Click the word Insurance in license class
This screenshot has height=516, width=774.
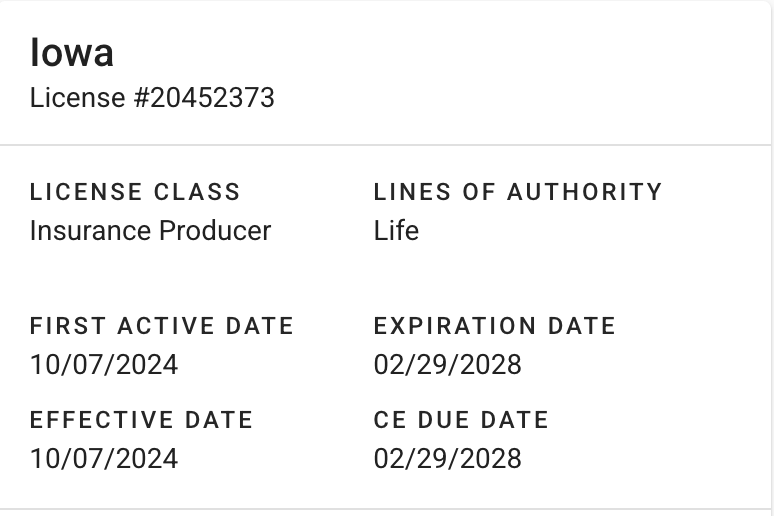click(90, 231)
